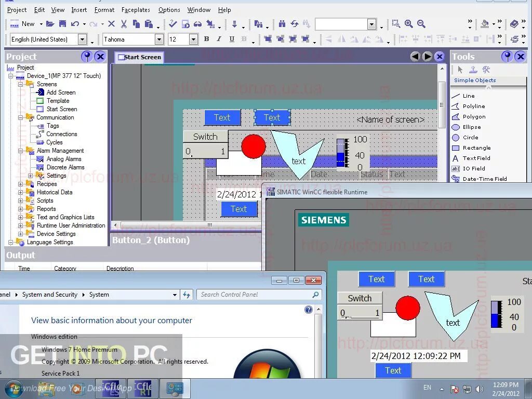Expand the Recipes tree node
Screen dimensions: 532x399
(21, 184)
